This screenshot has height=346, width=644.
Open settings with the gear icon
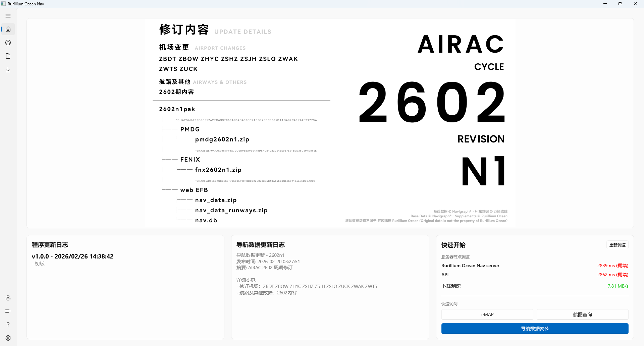click(8, 338)
